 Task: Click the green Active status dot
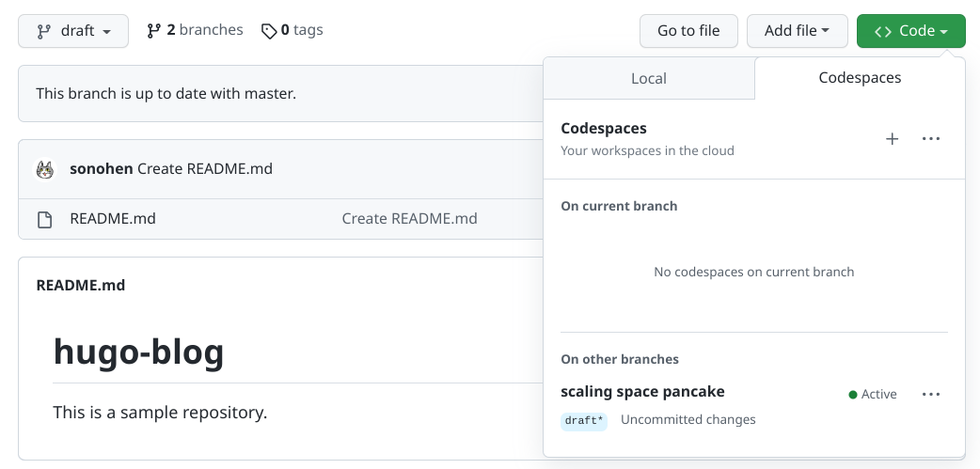pos(853,395)
